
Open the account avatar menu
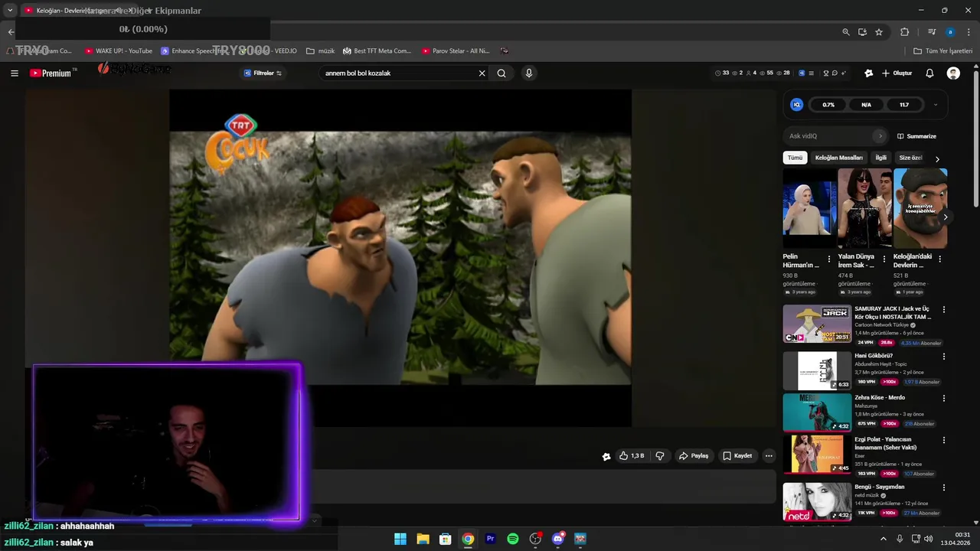[953, 73]
